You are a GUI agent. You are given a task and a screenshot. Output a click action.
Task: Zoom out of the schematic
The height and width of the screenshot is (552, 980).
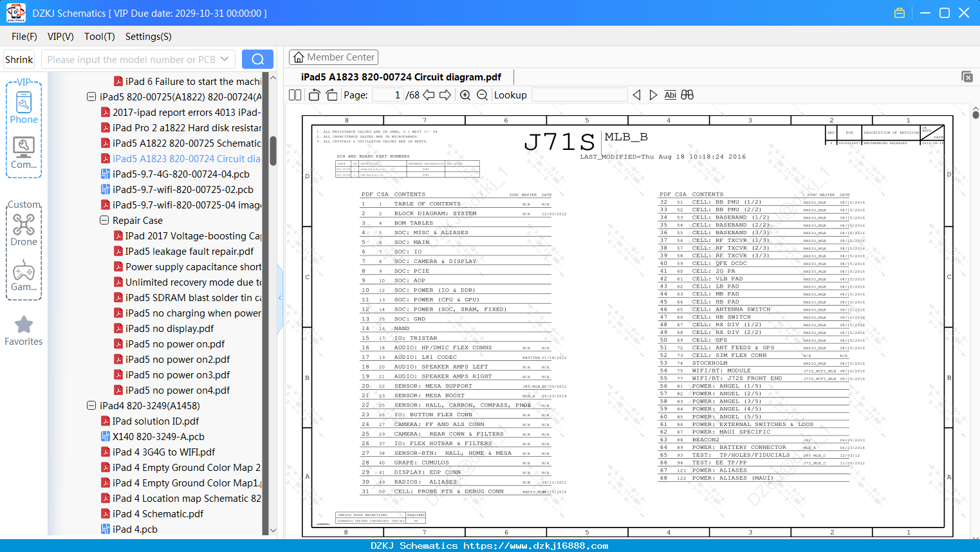tap(482, 95)
